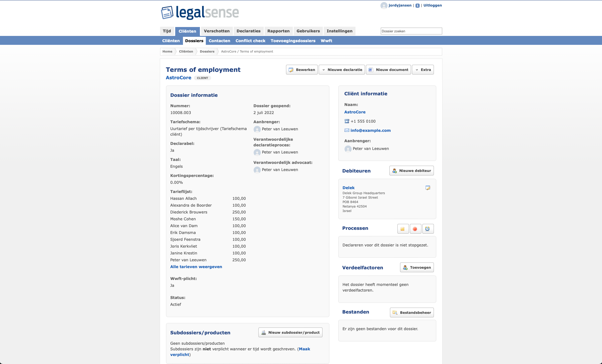
Task: Click the red stop icon beside Processen
Action: (x=415, y=229)
